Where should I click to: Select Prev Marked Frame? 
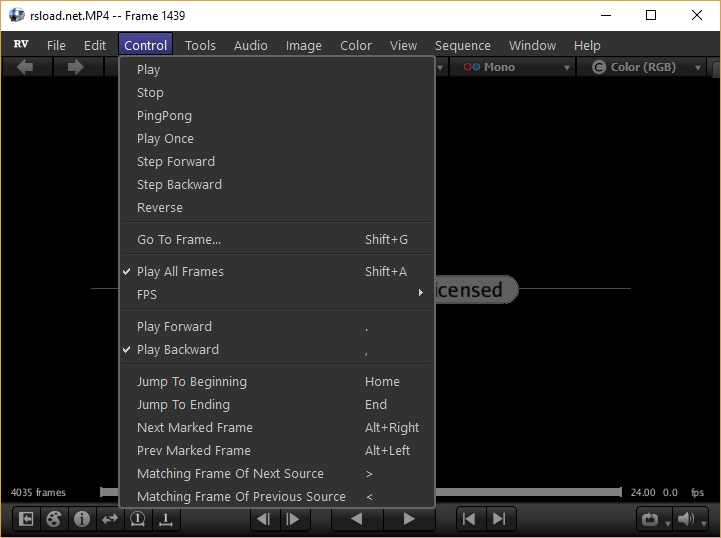point(277,451)
